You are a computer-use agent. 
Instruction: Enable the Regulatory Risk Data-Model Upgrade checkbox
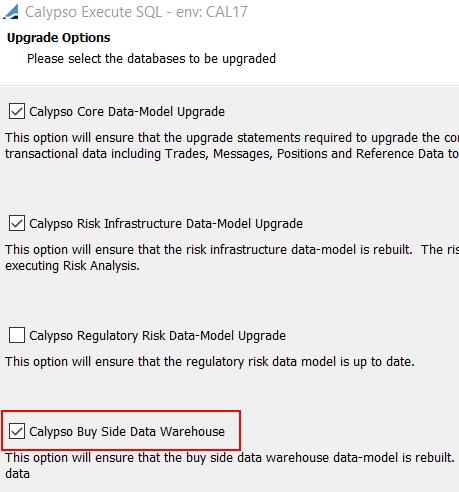click(17, 335)
